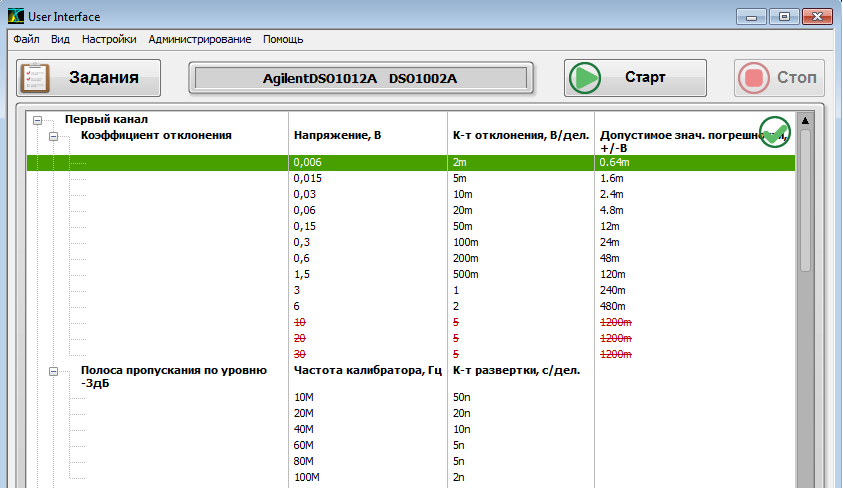Click the scrollbar up arrow
The image size is (843, 488).
(805, 119)
